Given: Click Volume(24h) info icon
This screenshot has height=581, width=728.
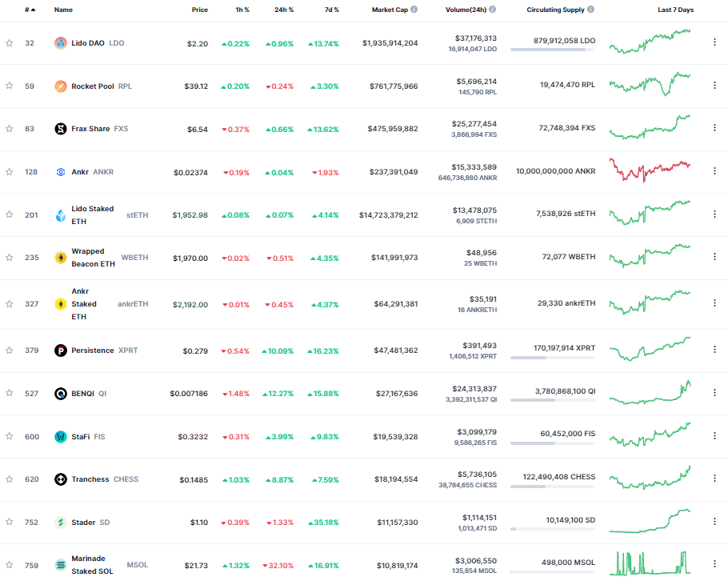Looking at the screenshot, I should (492, 10).
